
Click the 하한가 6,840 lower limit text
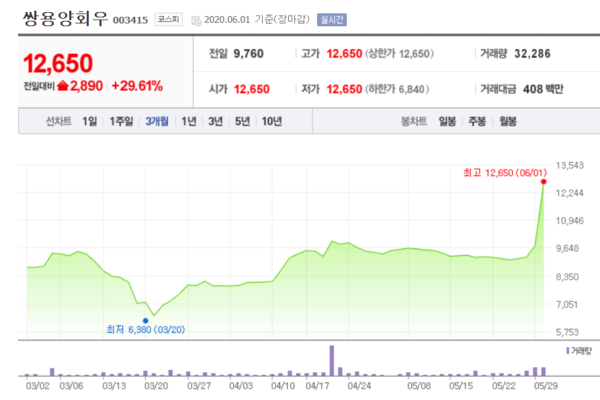[x=397, y=89]
